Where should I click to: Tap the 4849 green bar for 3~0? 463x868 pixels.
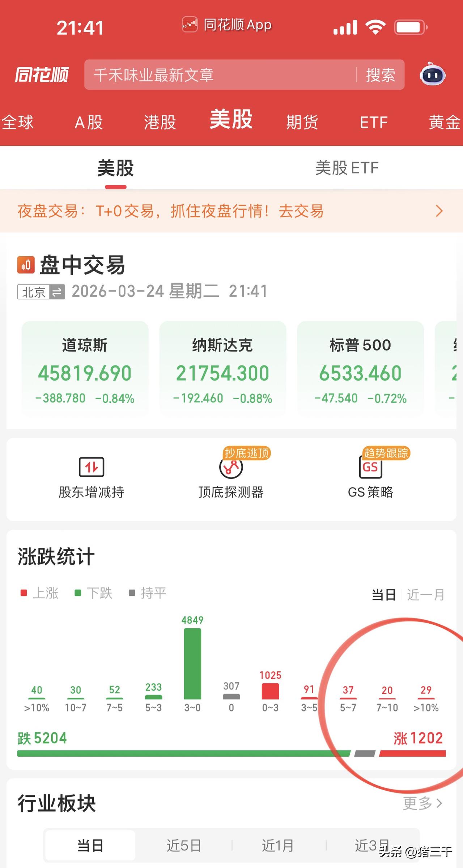click(x=192, y=664)
